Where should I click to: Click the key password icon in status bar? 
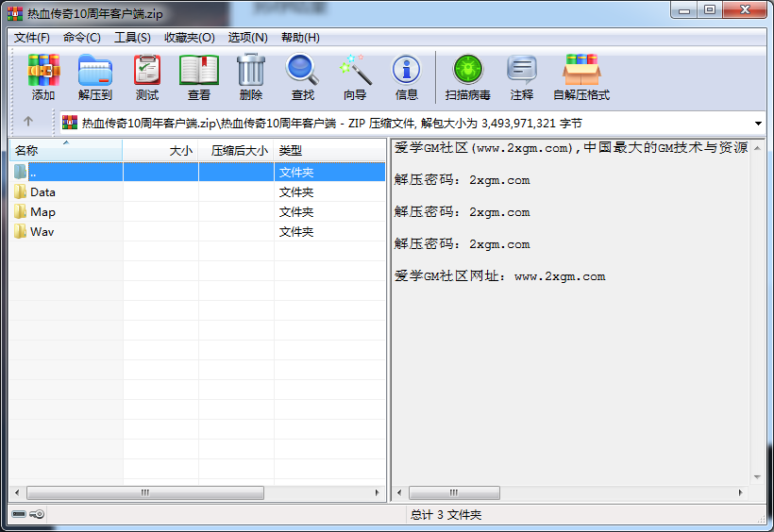click(x=37, y=514)
